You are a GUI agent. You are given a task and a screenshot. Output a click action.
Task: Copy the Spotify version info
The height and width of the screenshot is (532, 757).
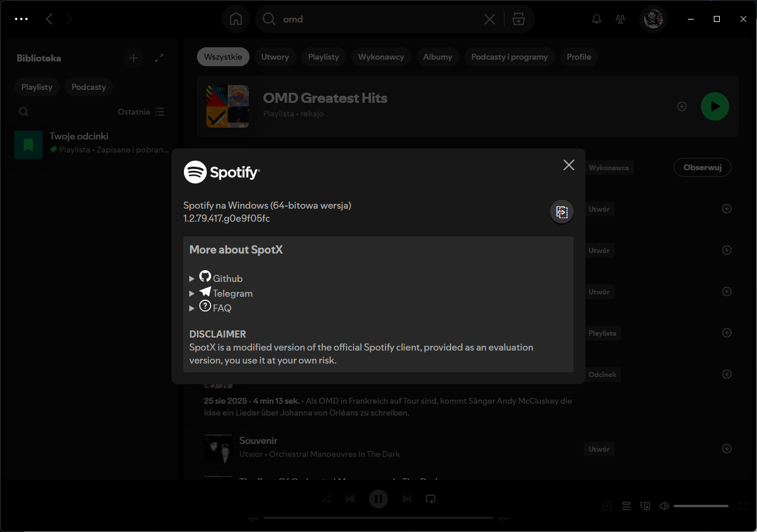562,212
